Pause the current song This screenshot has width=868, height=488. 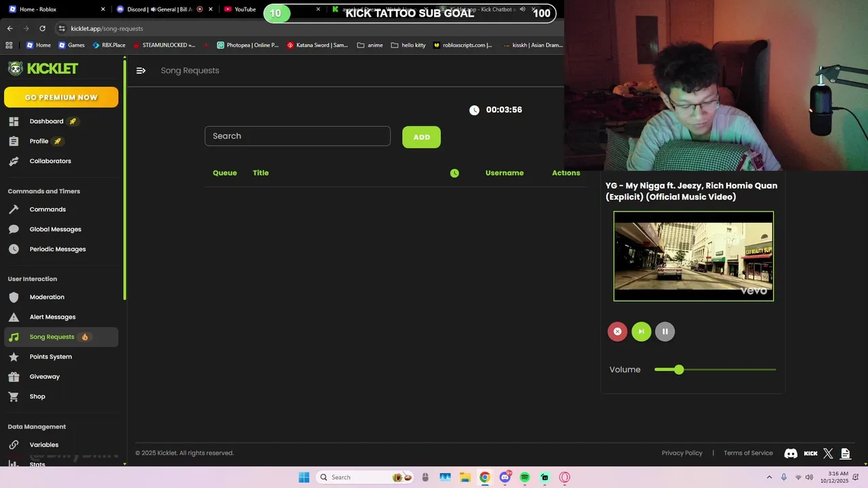pyautogui.click(x=665, y=331)
